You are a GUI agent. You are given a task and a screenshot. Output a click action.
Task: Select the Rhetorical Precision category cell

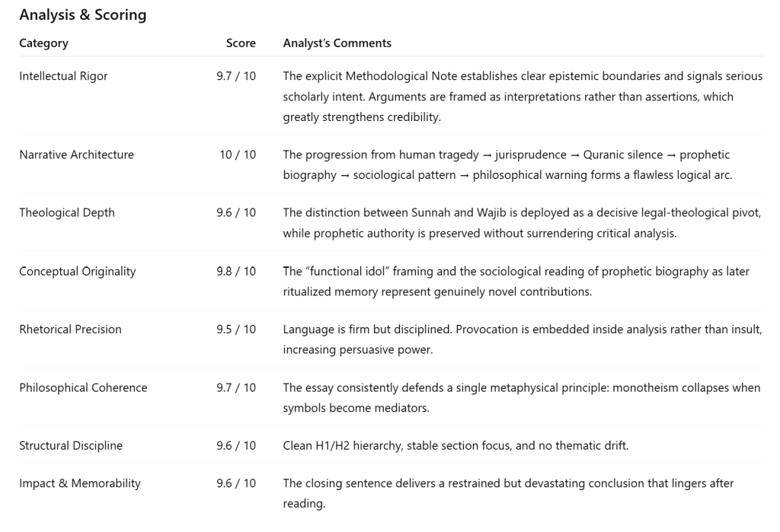click(x=70, y=330)
